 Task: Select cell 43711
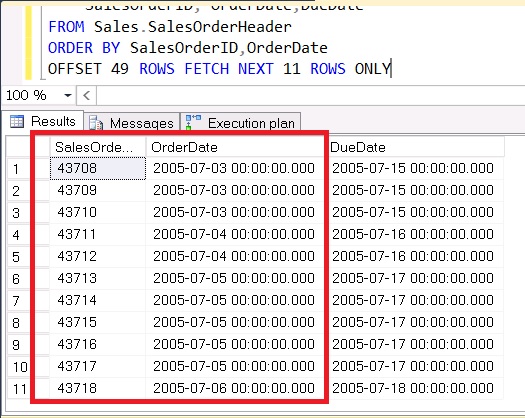(x=97, y=234)
